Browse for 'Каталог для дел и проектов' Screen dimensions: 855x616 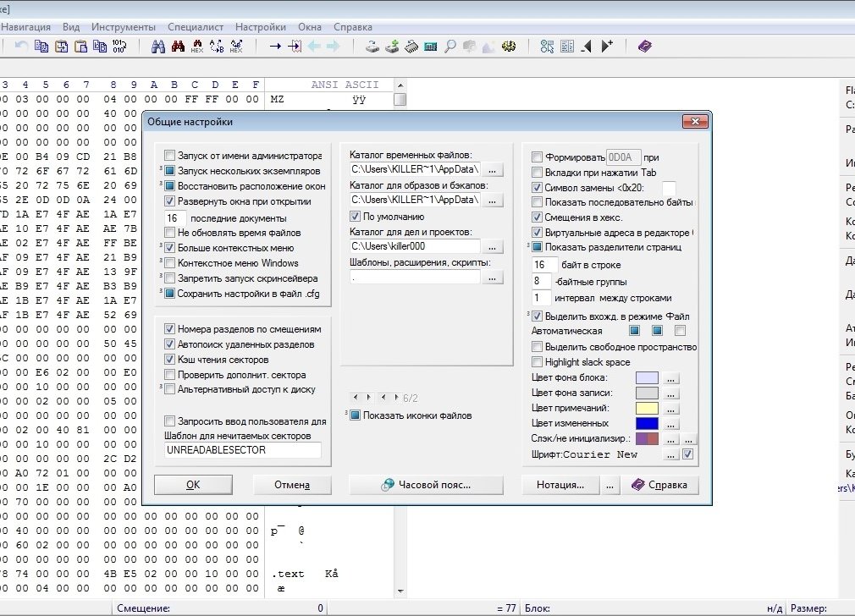(x=493, y=247)
